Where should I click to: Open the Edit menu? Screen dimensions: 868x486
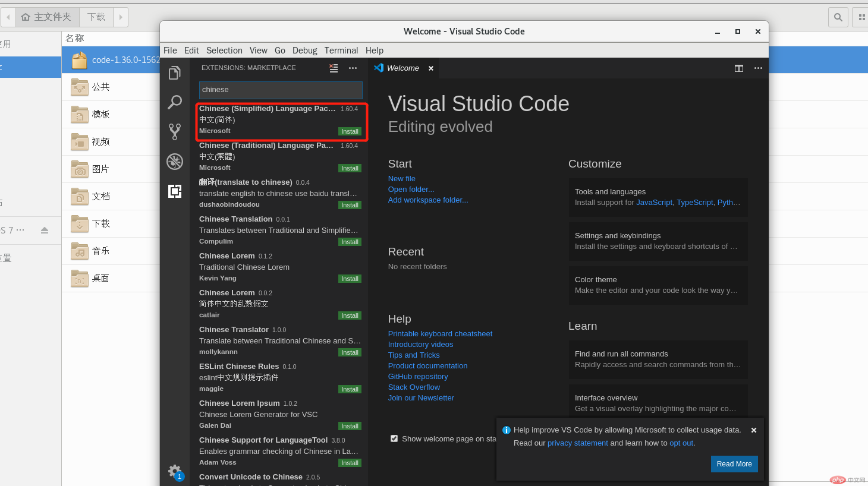point(191,51)
